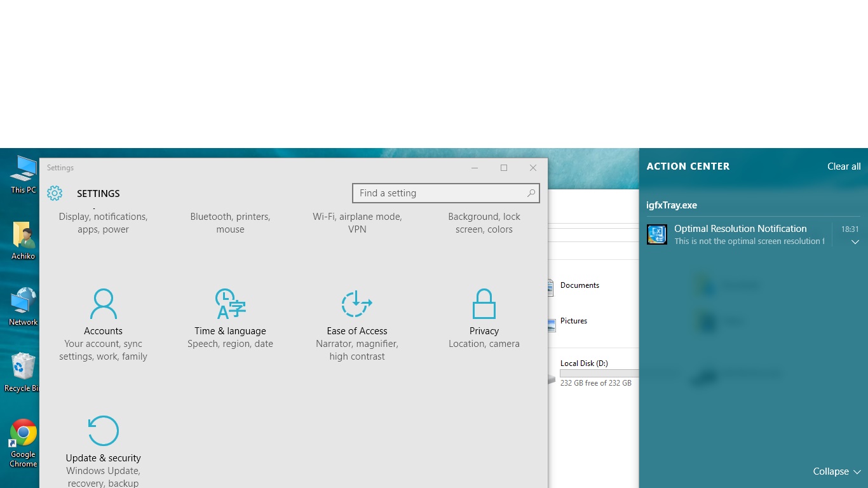The width and height of the screenshot is (868, 488).
Task: Clear all Action Center notifications
Action: coord(843,166)
